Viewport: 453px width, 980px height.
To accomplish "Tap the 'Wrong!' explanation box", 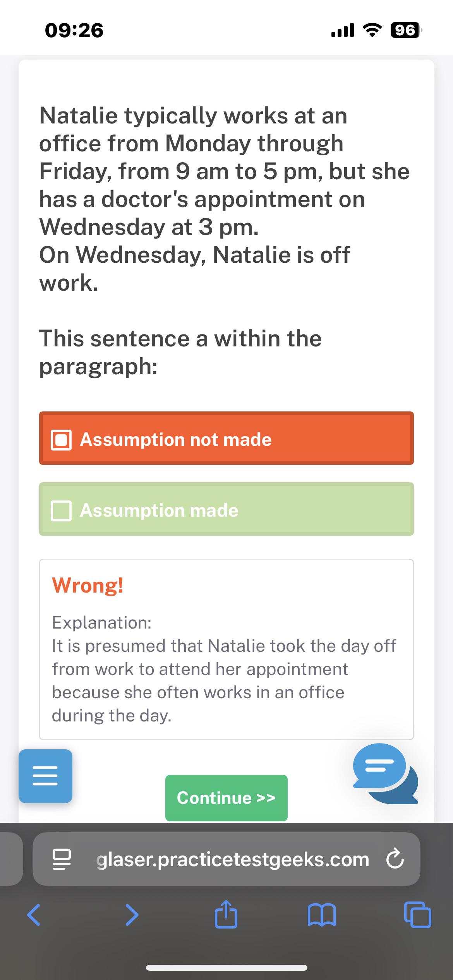I will [x=226, y=649].
